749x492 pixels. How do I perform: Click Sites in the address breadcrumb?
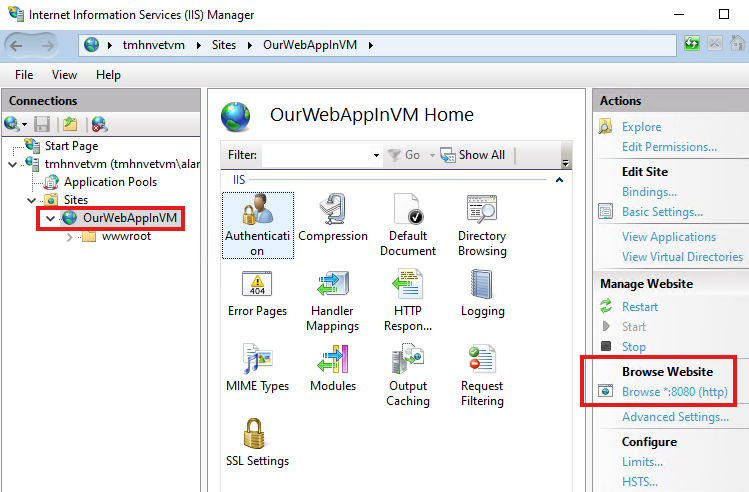click(224, 45)
